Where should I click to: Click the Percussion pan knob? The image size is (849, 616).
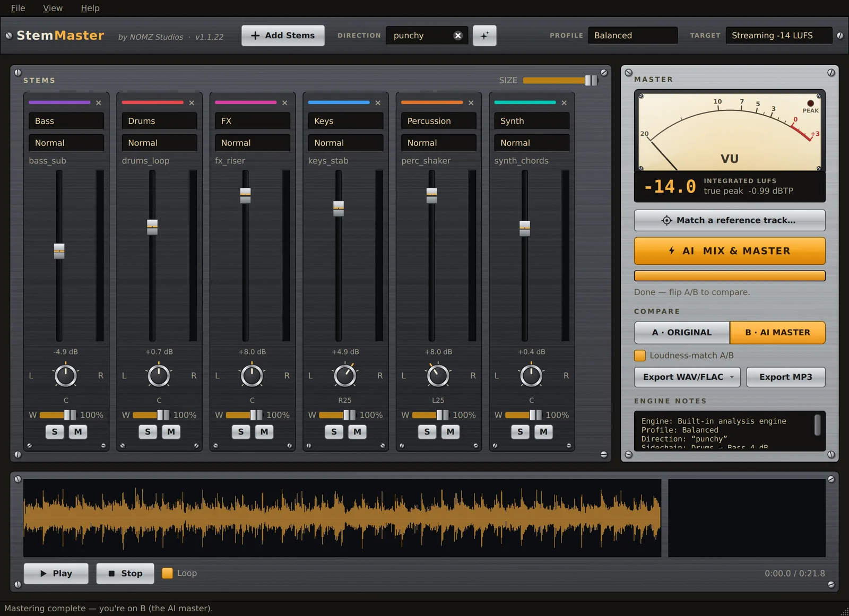click(x=438, y=376)
